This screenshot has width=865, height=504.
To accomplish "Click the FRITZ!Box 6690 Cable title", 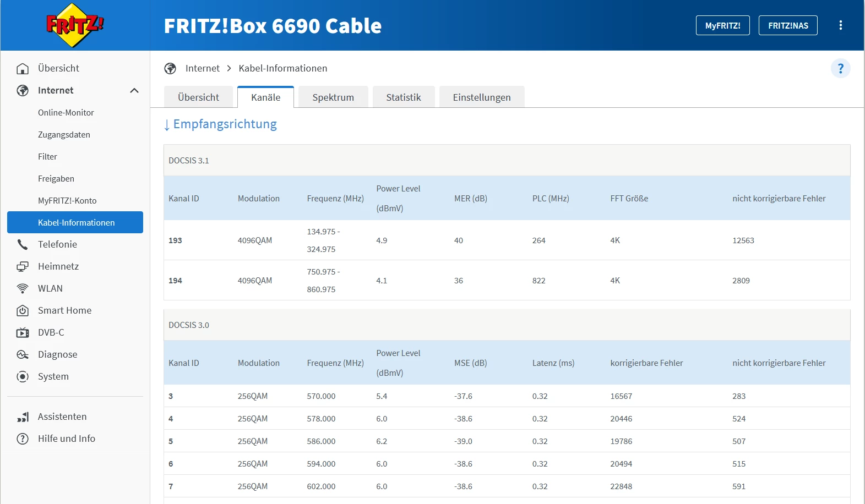I will pyautogui.click(x=273, y=26).
